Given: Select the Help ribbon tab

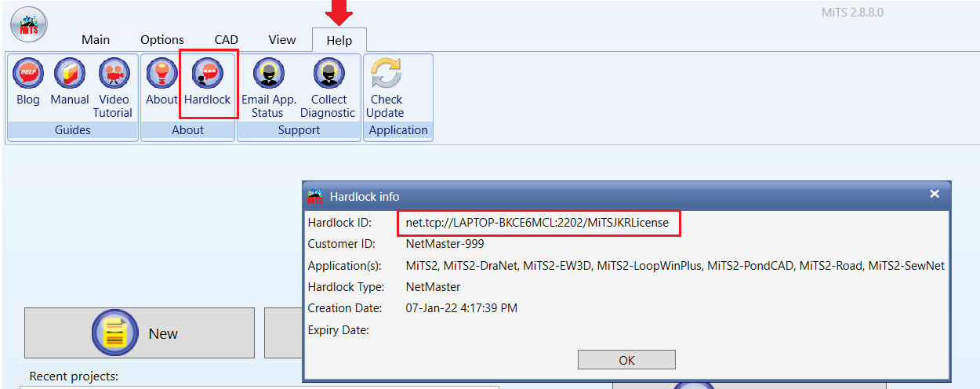Looking at the screenshot, I should (x=339, y=40).
